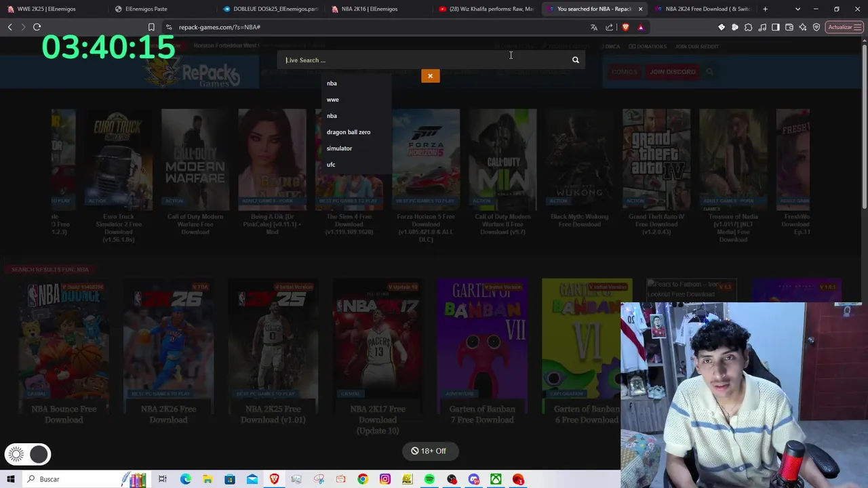
Task: Close the live search overlay with orange X
Action: [430, 76]
